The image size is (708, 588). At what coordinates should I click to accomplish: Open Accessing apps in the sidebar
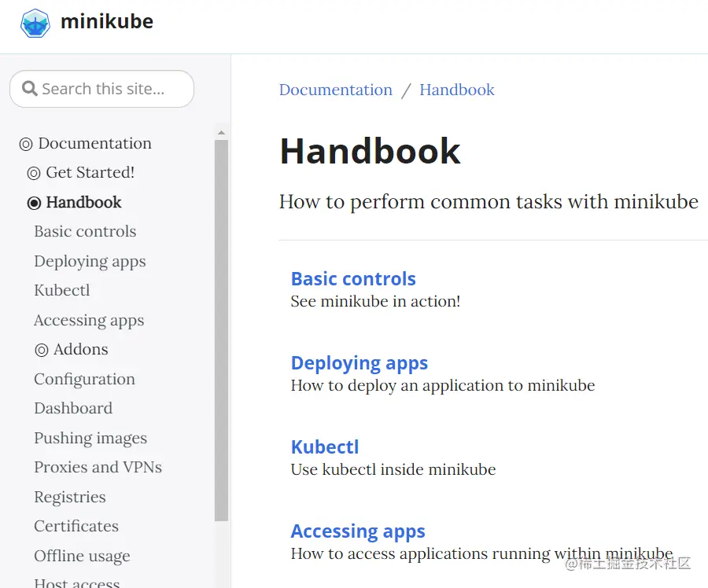pyautogui.click(x=89, y=321)
